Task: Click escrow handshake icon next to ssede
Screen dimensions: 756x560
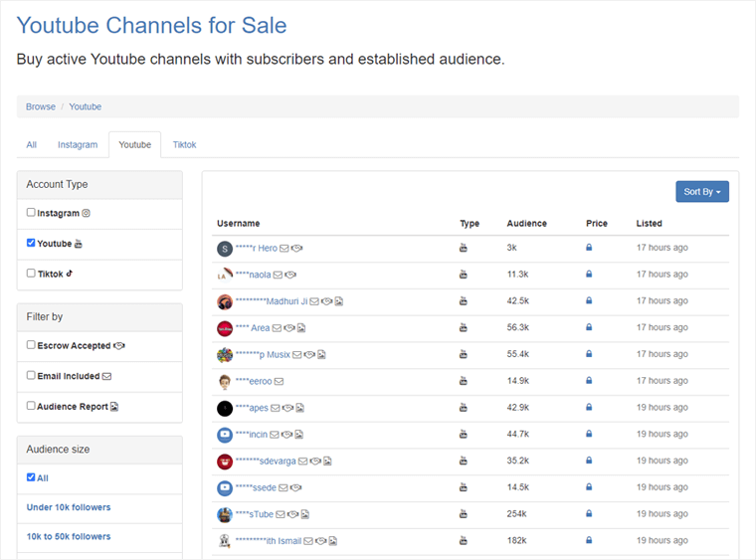Action: click(296, 487)
